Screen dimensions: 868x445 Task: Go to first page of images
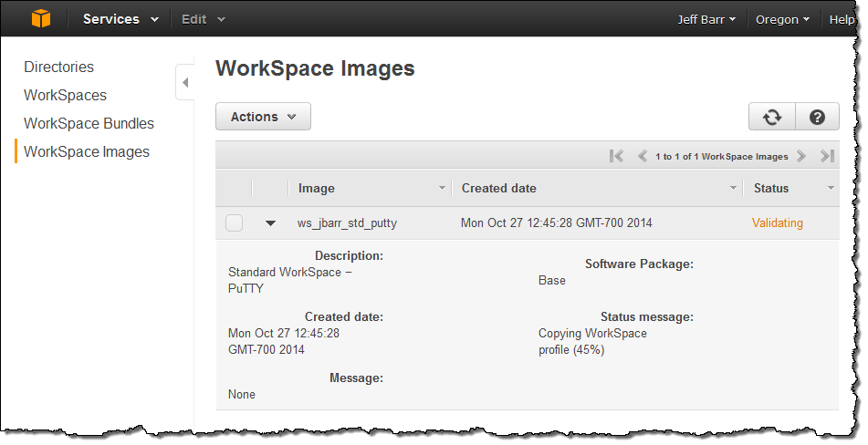tap(616, 156)
